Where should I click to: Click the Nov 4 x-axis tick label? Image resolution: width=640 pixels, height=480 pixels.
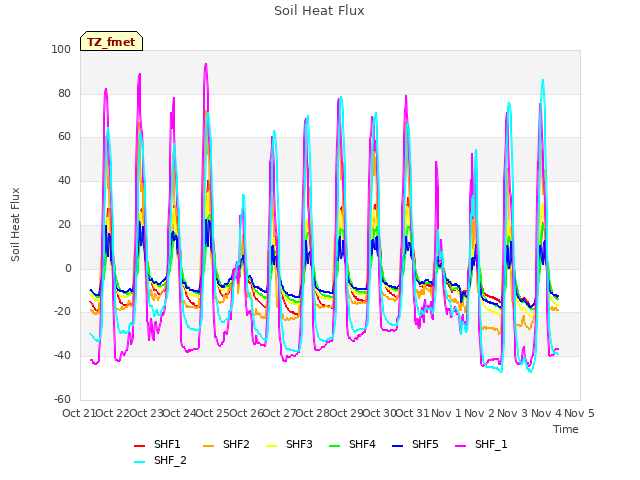[x=546, y=413]
